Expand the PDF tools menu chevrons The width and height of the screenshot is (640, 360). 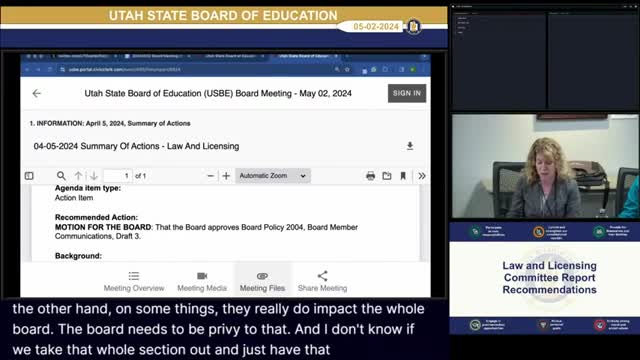pyautogui.click(x=422, y=176)
